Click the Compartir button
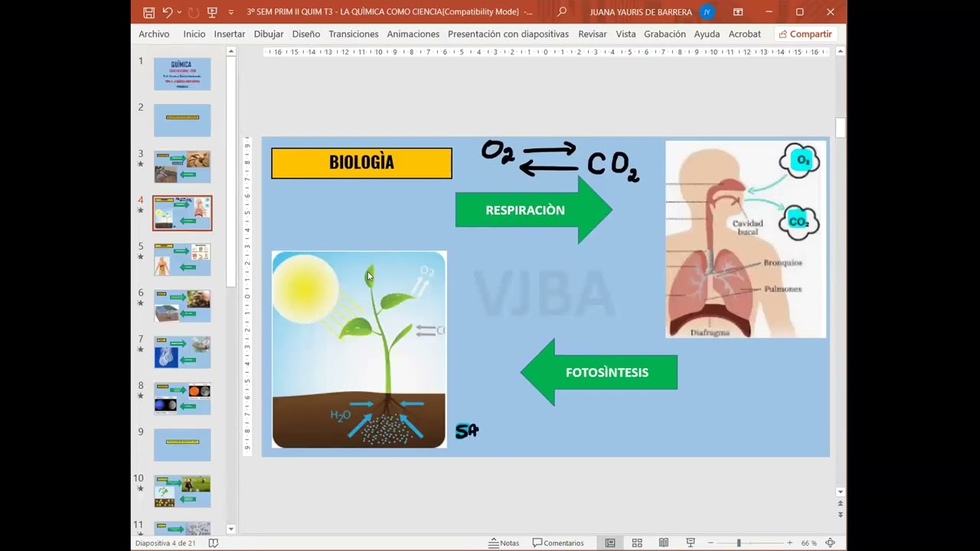 (805, 34)
